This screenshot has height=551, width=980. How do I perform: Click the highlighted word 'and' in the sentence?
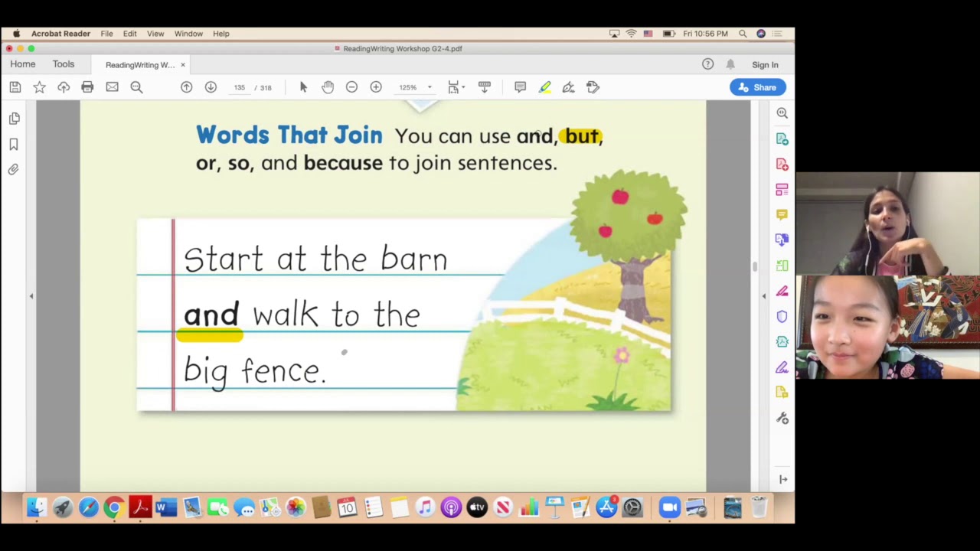pyautogui.click(x=211, y=315)
